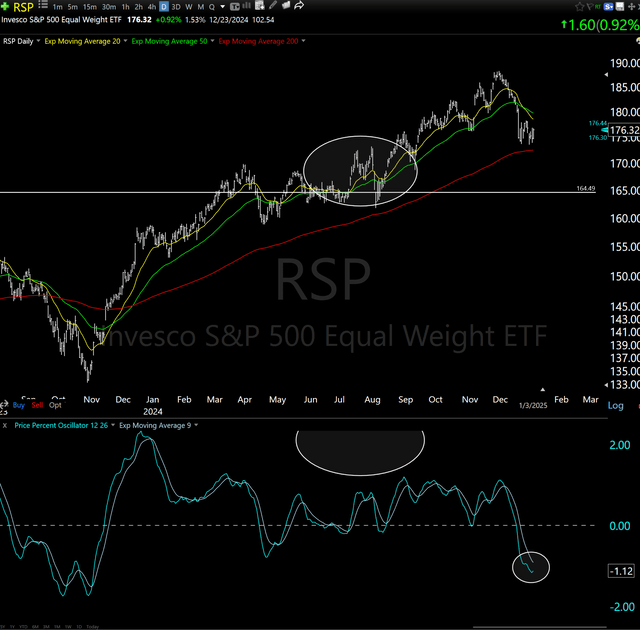The height and width of the screenshot is (630, 640).
Task: Switch to the 2h timeframe
Action: (138, 7)
